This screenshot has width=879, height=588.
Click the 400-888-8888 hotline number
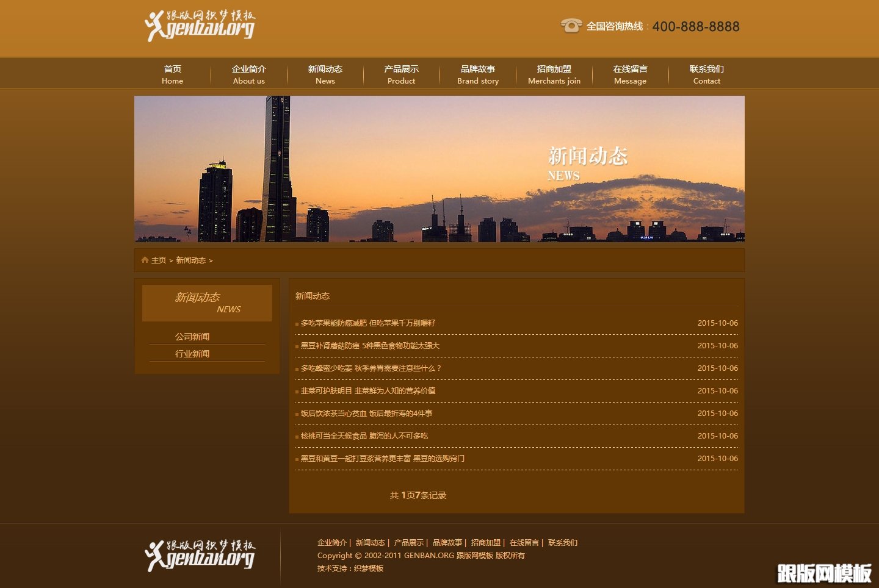pyautogui.click(x=696, y=26)
